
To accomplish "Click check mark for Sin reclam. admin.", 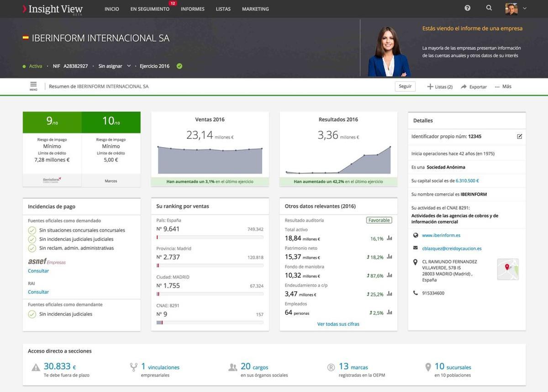I will coord(32,248).
